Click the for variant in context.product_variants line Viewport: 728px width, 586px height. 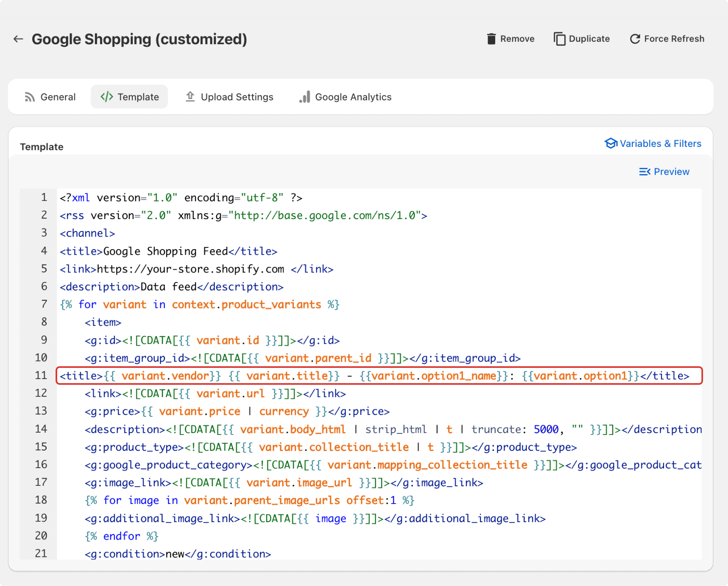(200, 305)
